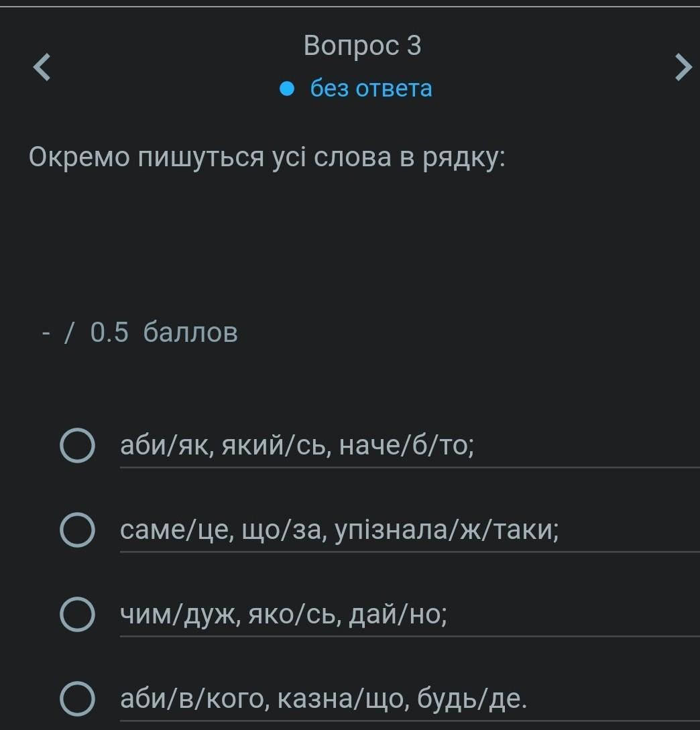This screenshot has width=700, height=730.
Task: Click the blue unanswered status dot
Action: click(288, 88)
